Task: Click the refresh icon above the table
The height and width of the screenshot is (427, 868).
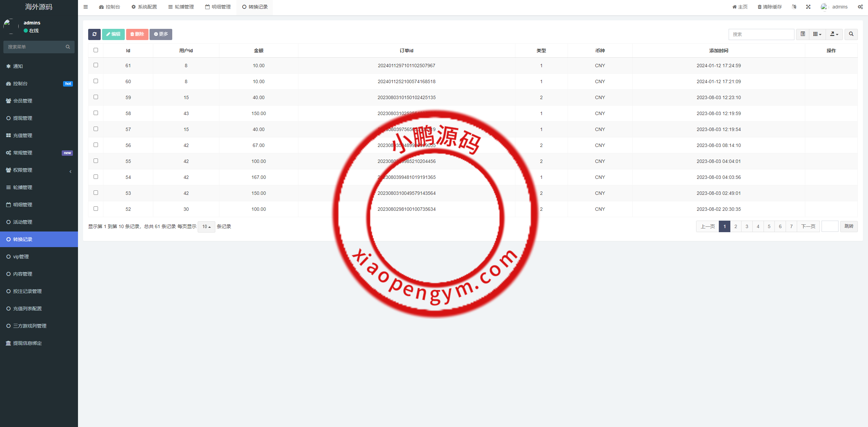Action: pyautogui.click(x=95, y=34)
